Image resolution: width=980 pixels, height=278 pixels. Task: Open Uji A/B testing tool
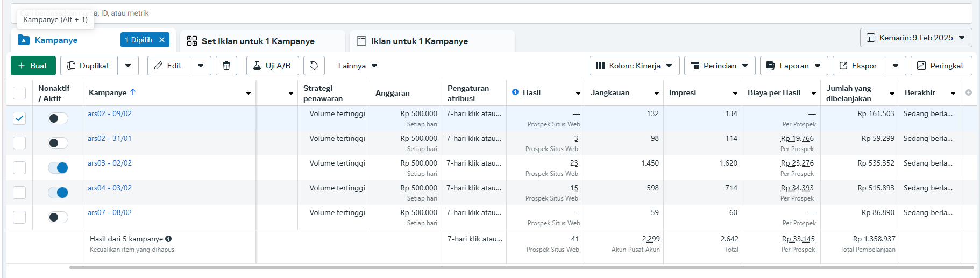(272, 66)
